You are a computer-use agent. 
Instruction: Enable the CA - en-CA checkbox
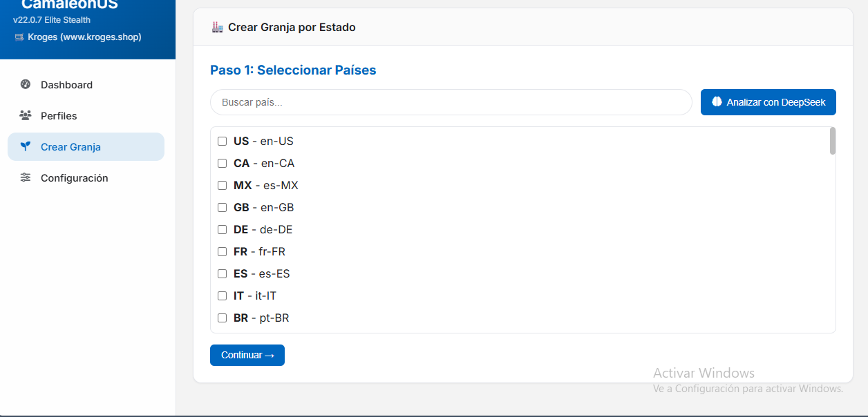(223, 164)
